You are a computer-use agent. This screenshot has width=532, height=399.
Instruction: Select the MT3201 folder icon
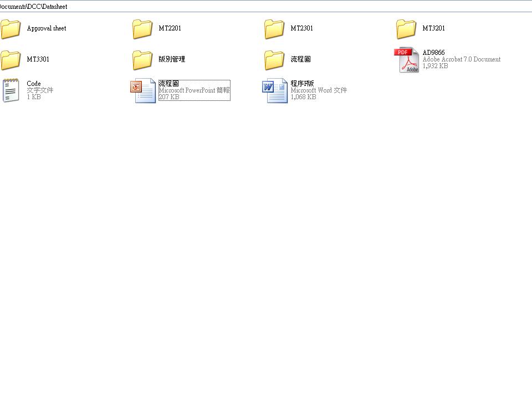pos(406,29)
